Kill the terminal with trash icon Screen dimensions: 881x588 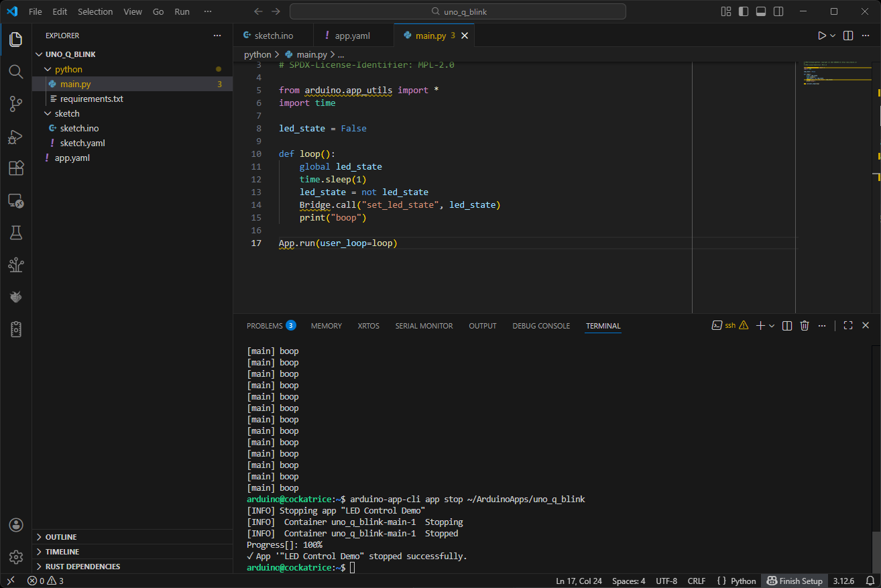[805, 326]
